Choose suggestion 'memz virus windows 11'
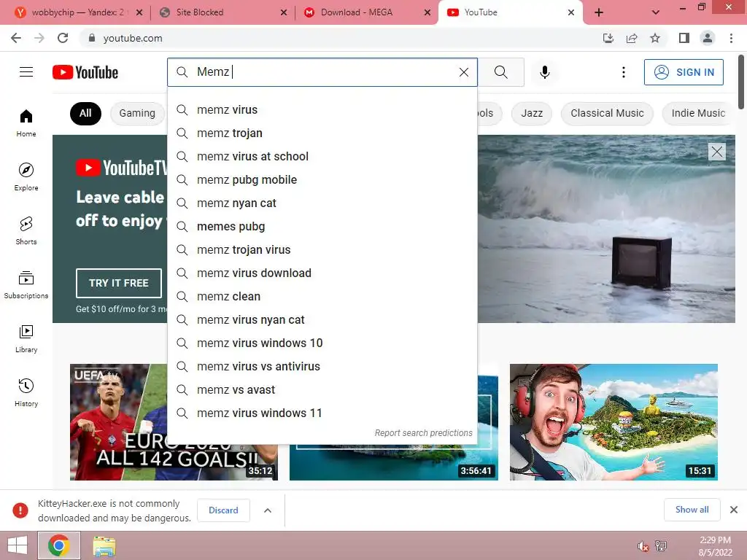747x560 pixels. (322, 413)
